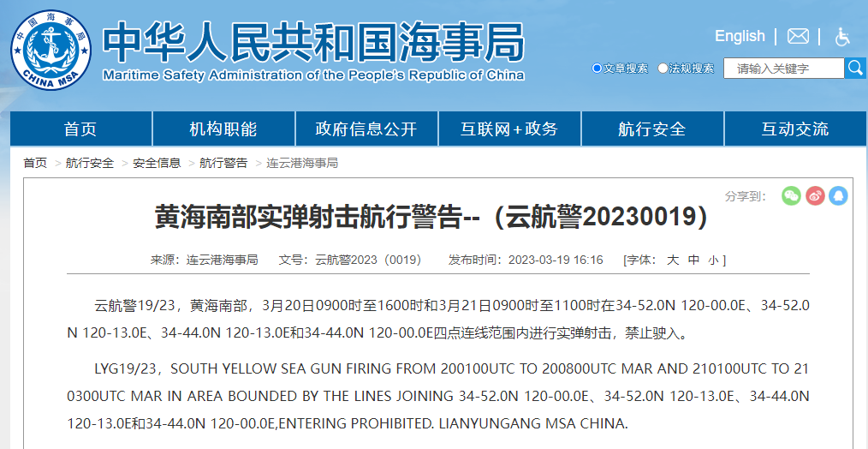Share the notice to QQ
Image resolution: width=868 pixels, height=449 pixels.
[838, 196]
